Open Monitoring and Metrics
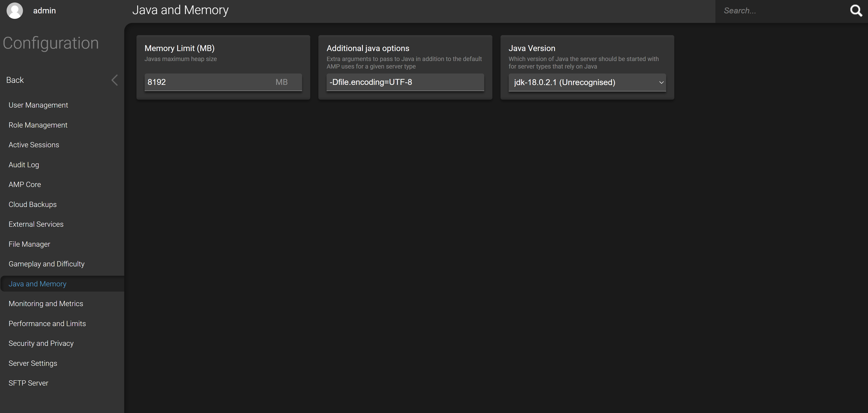The image size is (868, 413). (x=62, y=304)
